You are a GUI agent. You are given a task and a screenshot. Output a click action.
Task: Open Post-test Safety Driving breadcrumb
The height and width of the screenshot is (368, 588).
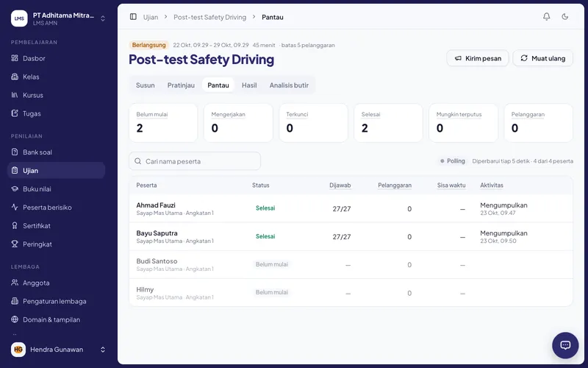point(209,17)
